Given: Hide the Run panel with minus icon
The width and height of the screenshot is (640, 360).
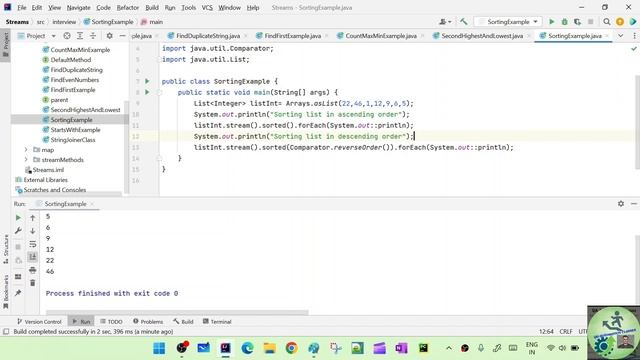Looking at the screenshot, I should 633,204.
